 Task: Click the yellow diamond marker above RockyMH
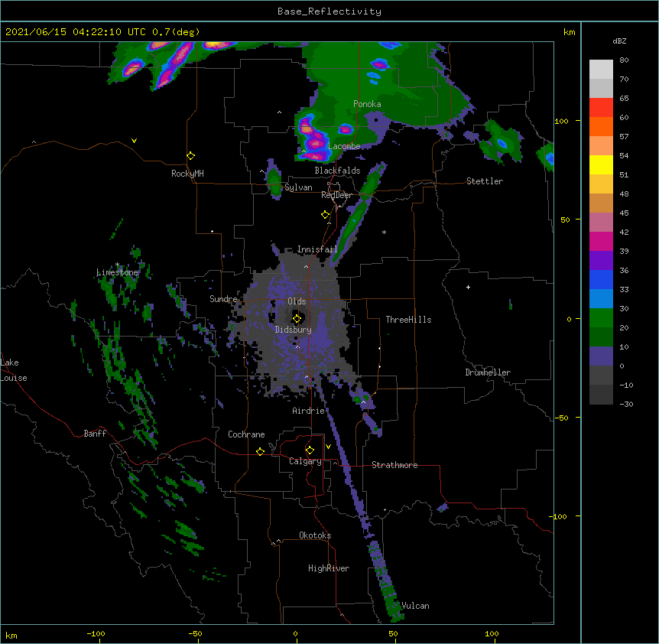[191, 156]
